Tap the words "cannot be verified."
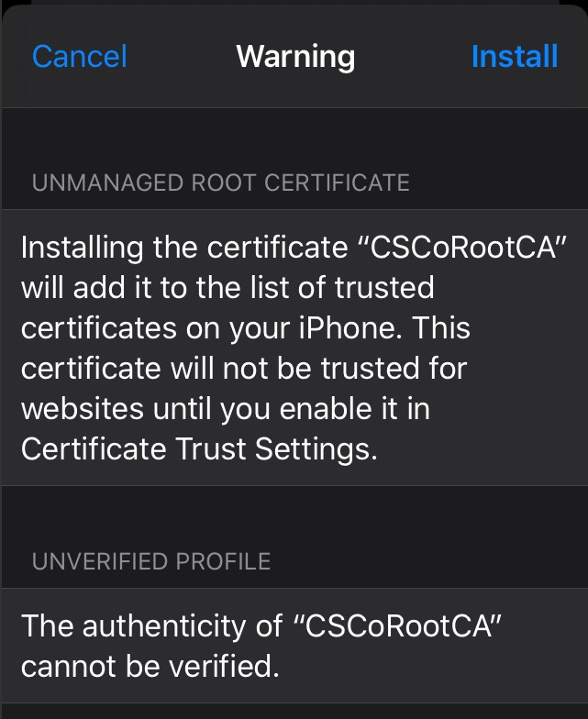The height and width of the screenshot is (719, 588). click(150, 666)
